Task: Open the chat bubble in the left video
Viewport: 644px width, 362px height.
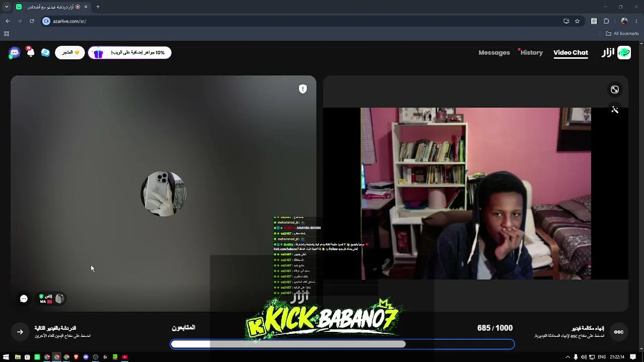Action: [24, 299]
